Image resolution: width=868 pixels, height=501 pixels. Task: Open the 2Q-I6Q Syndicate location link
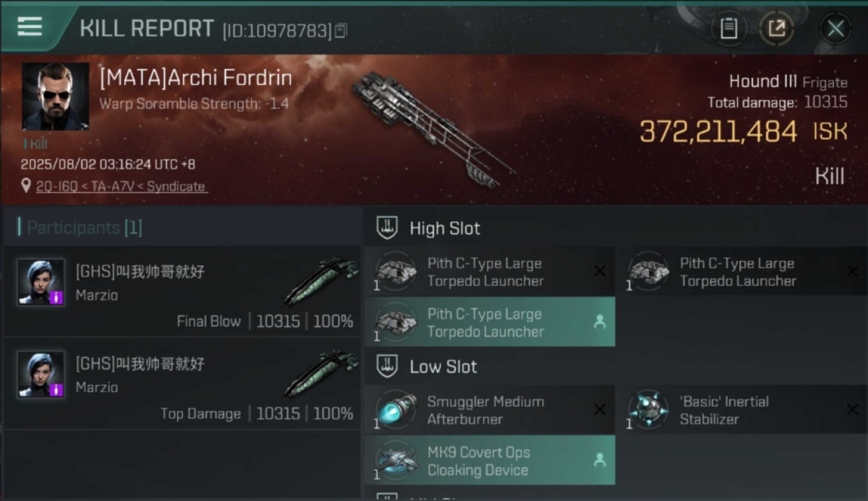121,186
